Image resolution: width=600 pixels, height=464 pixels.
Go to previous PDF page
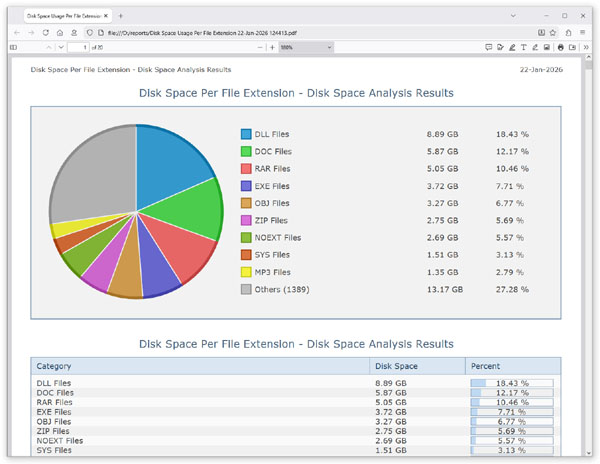pos(49,47)
